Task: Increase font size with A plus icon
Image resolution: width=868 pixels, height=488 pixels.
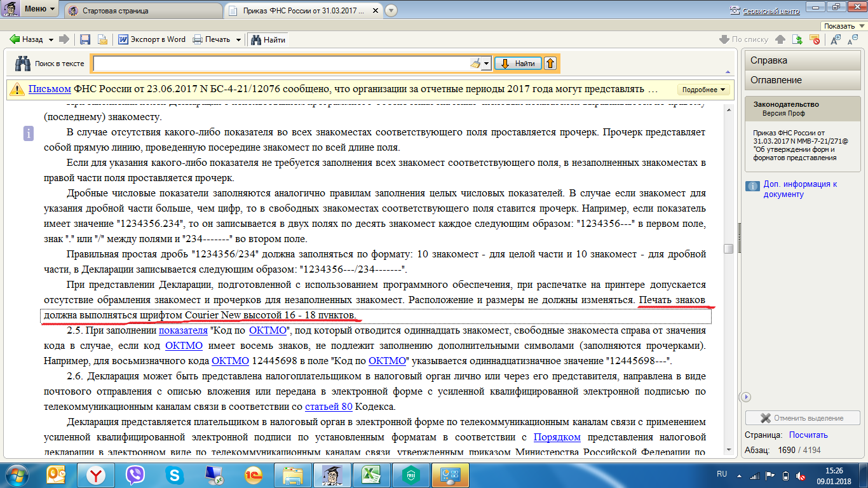Action: point(835,39)
